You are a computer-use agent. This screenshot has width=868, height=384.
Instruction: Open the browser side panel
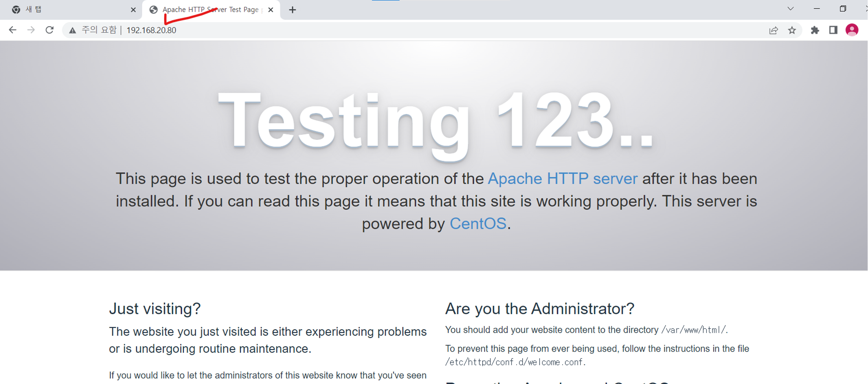[833, 30]
